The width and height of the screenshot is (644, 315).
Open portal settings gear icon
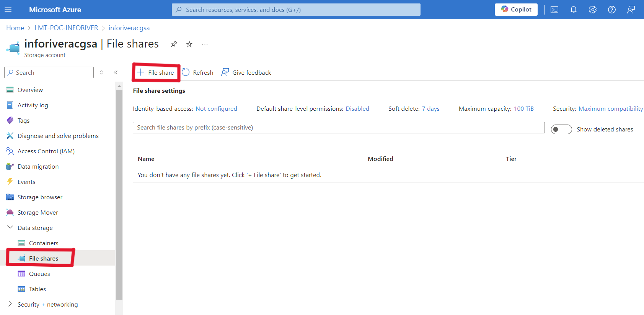click(592, 10)
